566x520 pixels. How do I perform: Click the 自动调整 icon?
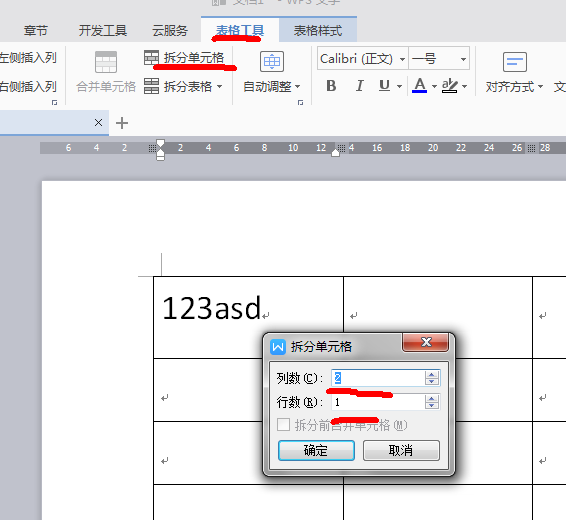click(x=272, y=61)
